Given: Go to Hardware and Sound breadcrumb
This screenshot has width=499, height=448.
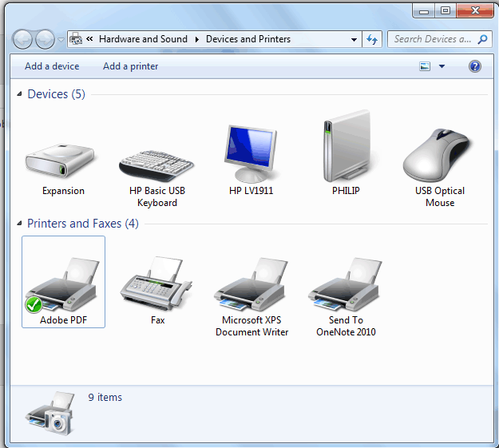Looking at the screenshot, I should pos(143,39).
